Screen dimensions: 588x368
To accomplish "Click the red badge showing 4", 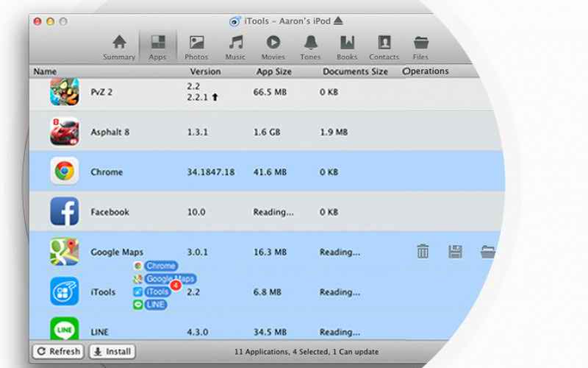I will point(176,286).
